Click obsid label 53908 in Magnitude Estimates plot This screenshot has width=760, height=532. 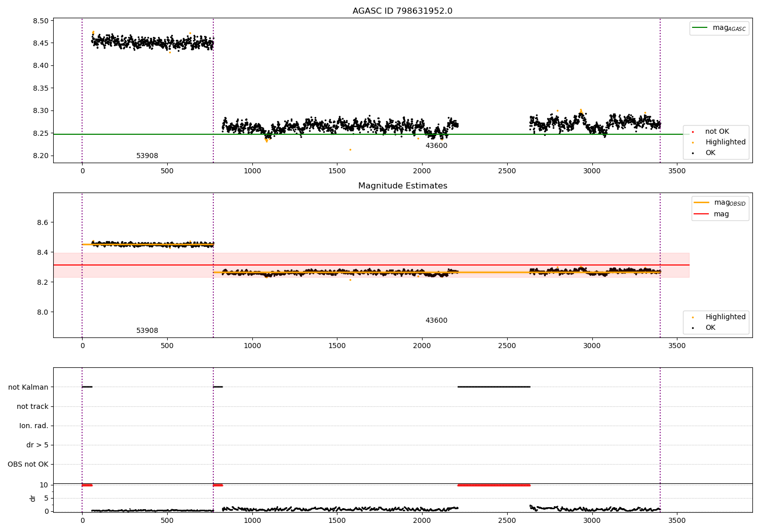point(147,331)
